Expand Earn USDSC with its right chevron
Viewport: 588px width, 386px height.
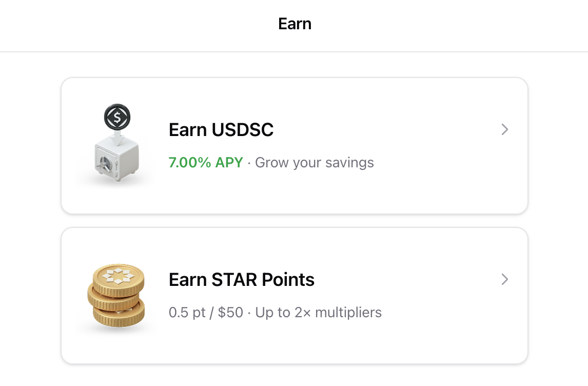[x=505, y=129]
